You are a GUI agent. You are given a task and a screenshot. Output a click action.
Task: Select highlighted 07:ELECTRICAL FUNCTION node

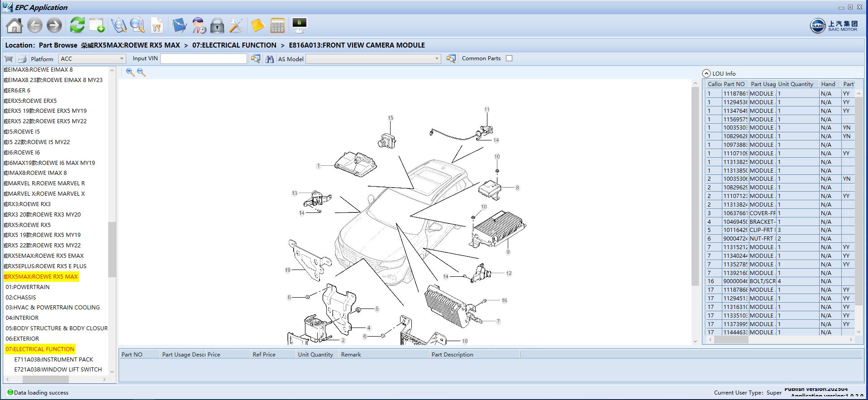(x=40, y=349)
